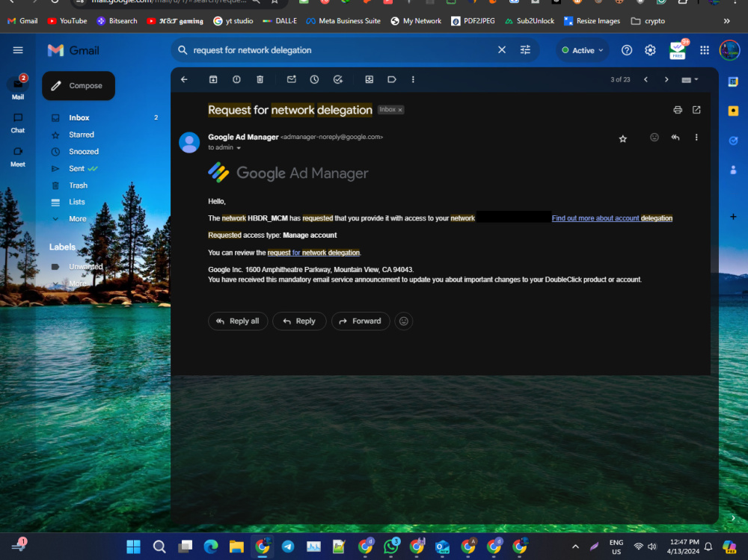748x560 pixels.
Task: Move email to another folder
Action: point(370,80)
